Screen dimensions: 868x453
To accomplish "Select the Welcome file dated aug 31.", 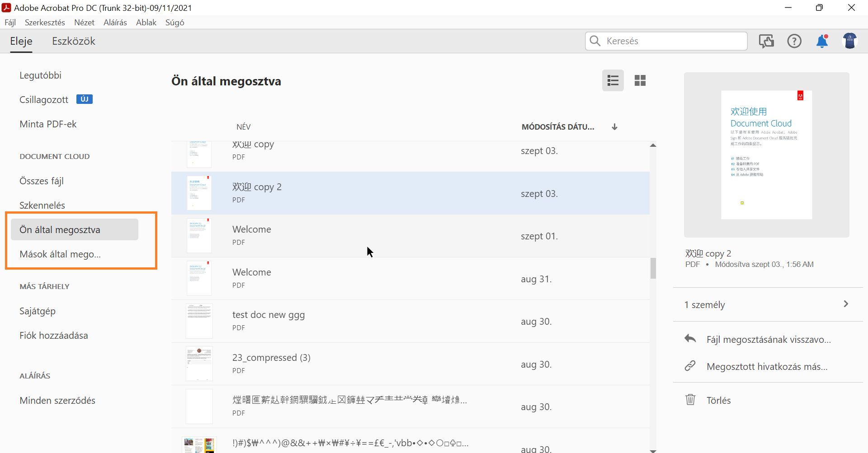I will [x=410, y=278].
